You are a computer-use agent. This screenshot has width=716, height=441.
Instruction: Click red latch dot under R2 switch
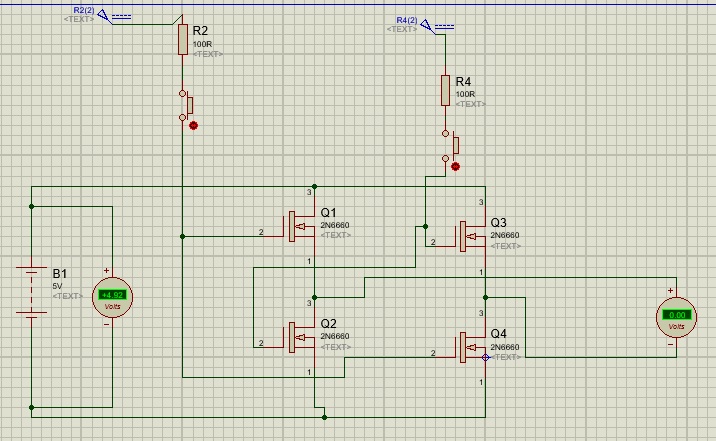(193, 126)
